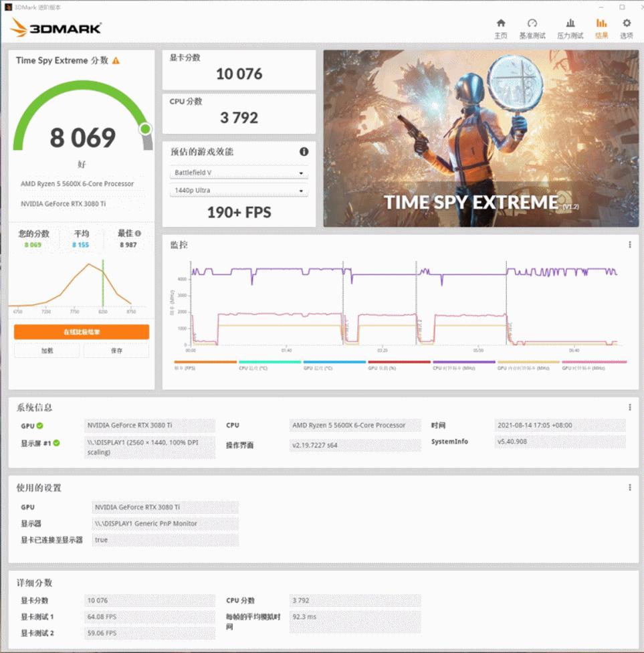The width and height of the screenshot is (644, 653).
Task: Click the detailed scores 10 076 field
Action: (150, 601)
